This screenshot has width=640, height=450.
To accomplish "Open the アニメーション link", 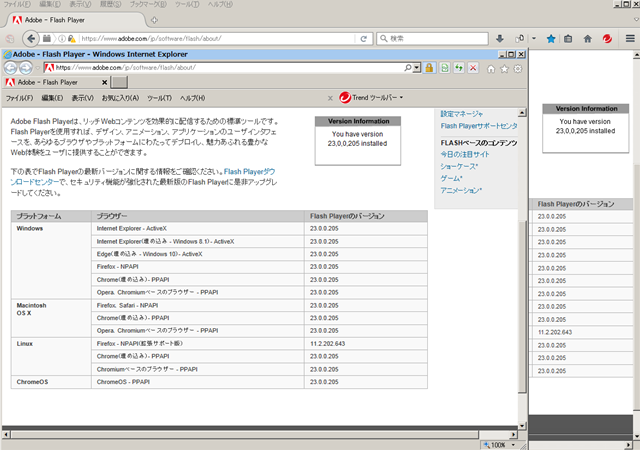I will [461, 190].
